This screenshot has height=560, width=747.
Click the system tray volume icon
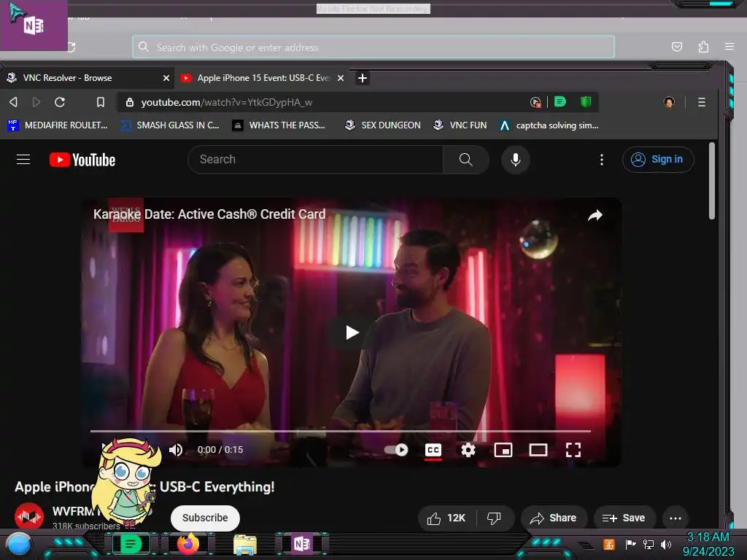click(667, 544)
